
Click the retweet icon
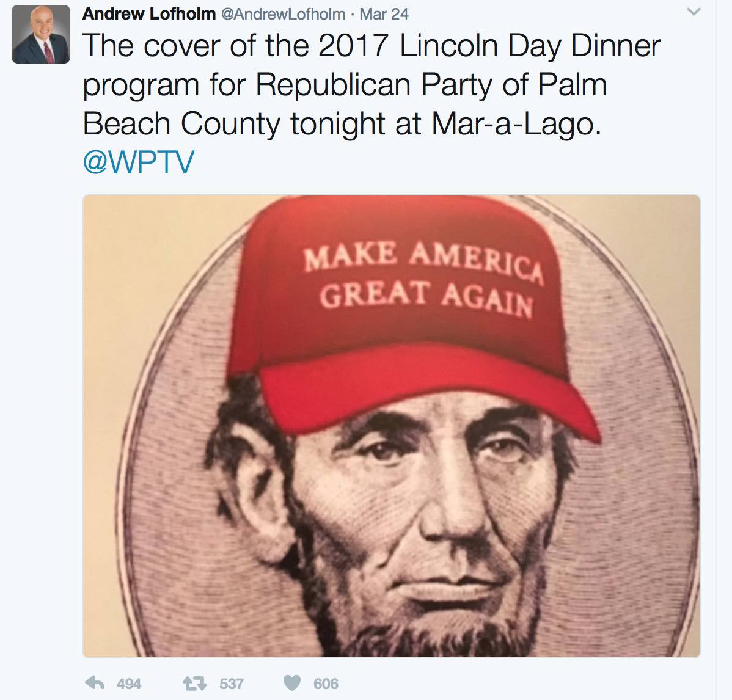click(x=194, y=684)
